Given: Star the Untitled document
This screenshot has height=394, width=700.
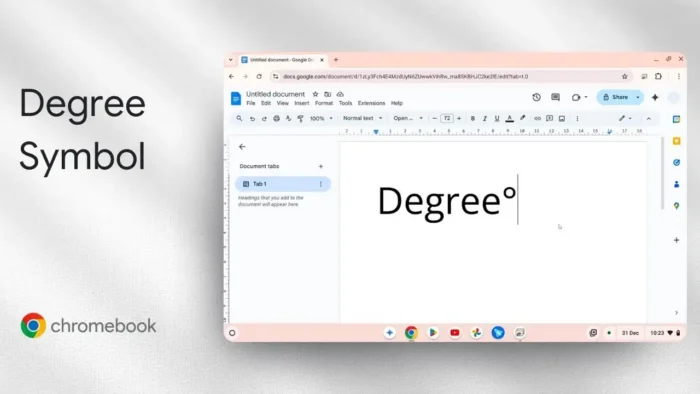Looking at the screenshot, I should [x=315, y=94].
